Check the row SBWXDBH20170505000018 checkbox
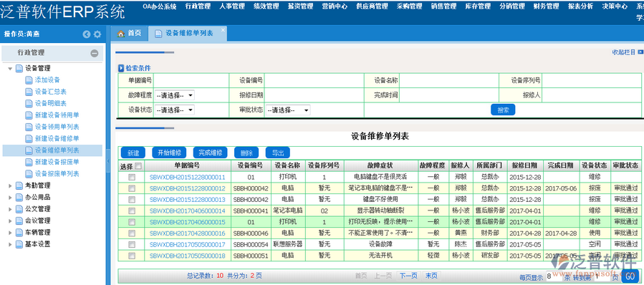 point(132,256)
